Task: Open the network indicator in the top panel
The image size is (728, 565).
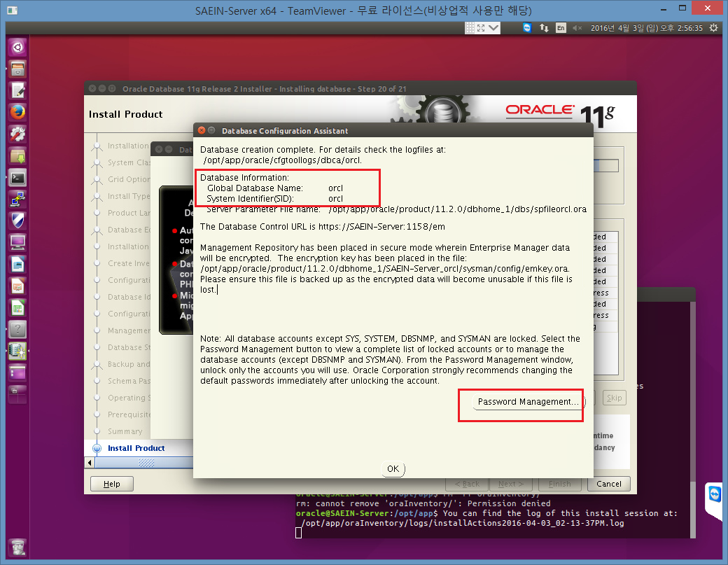Action: pyautogui.click(x=544, y=28)
